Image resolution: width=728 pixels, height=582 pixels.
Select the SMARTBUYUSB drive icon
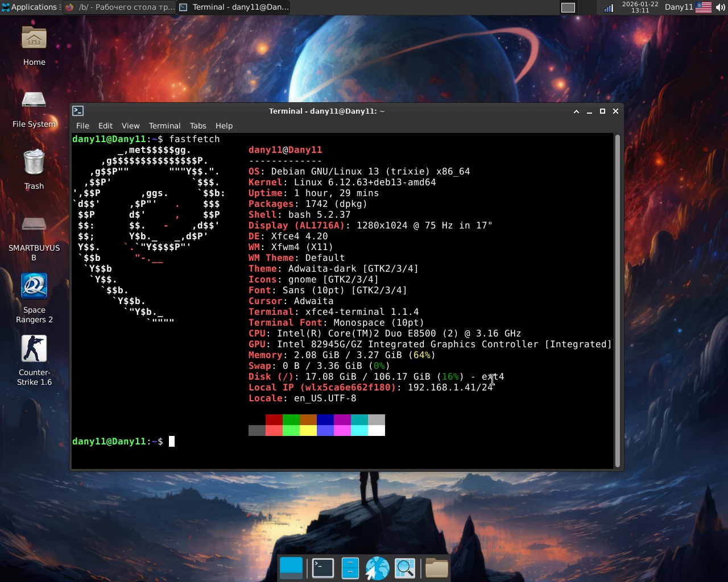pos(34,224)
